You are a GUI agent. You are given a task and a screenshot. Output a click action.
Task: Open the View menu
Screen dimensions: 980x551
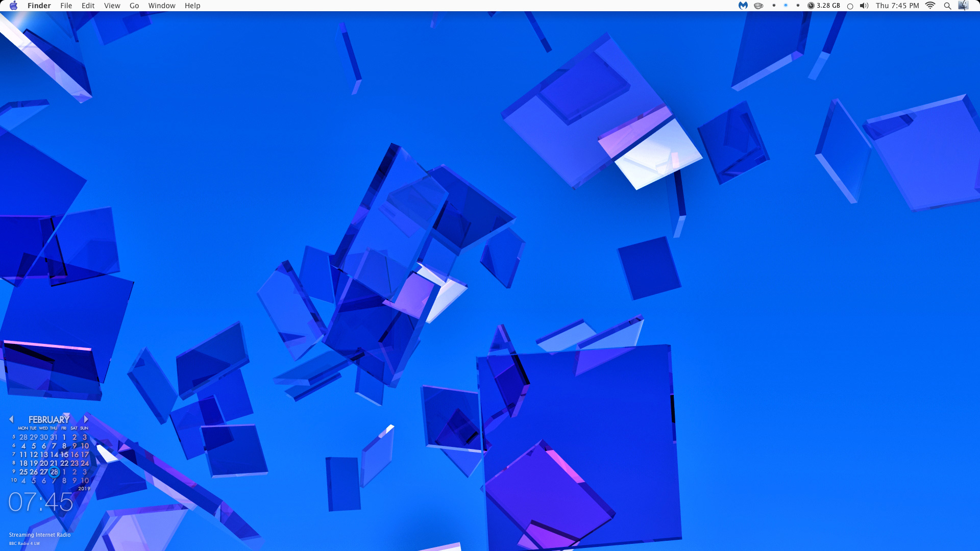coord(112,6)
